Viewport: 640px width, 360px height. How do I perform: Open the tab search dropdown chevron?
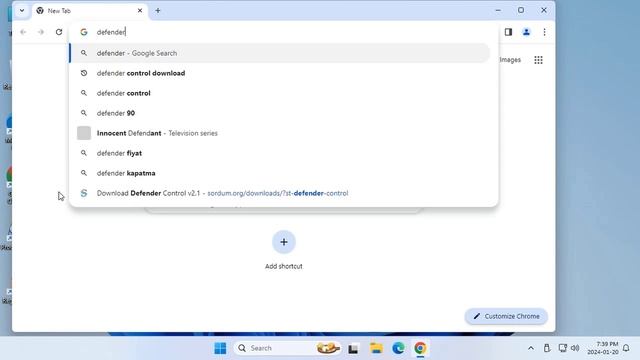point(22,11)
